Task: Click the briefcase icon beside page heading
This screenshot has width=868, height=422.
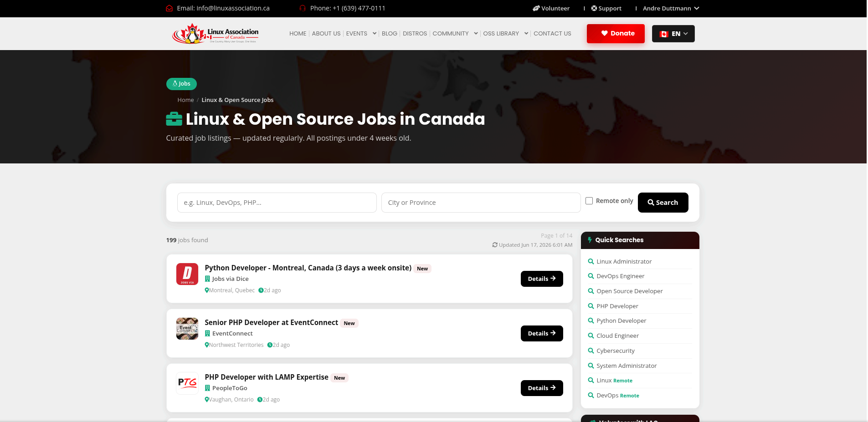Action: [174, 119]
